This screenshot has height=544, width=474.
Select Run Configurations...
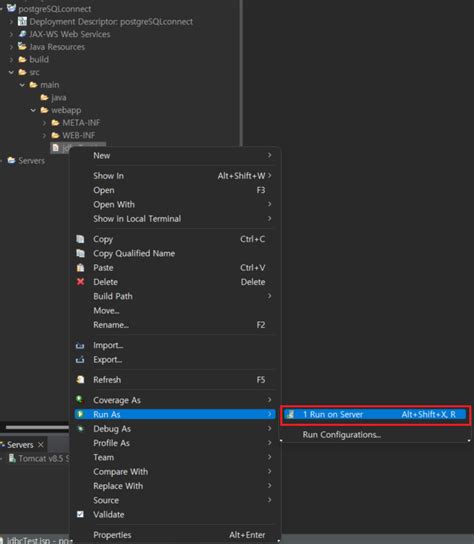tap(375, 435)
